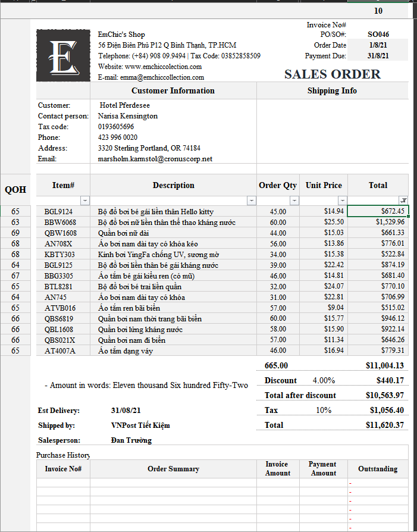The height and width of the screenshot is (532, 417).
Task: Click the Order Summary column header
Action: (173, 469)
